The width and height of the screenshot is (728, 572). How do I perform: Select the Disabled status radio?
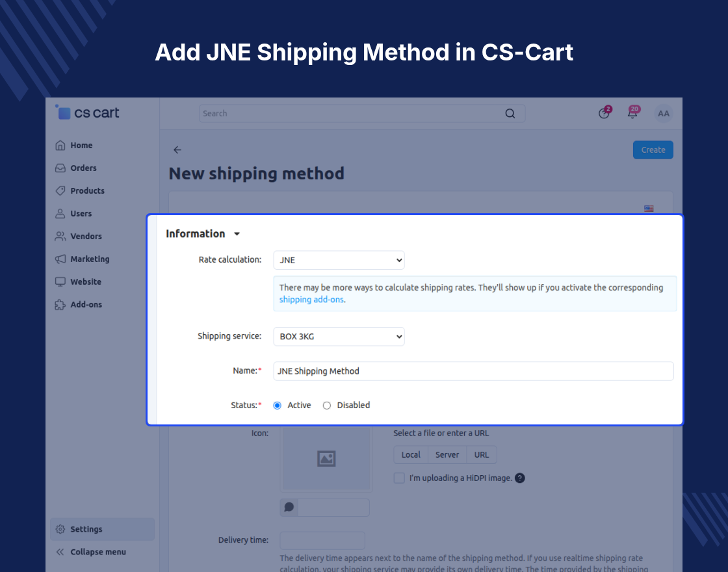pos(327,406)
